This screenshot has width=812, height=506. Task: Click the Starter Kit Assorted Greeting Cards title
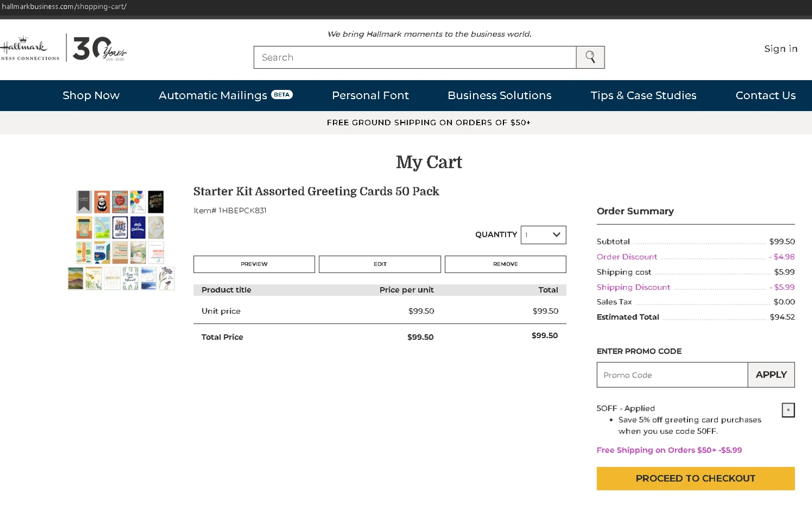click(x=316, y=191)
